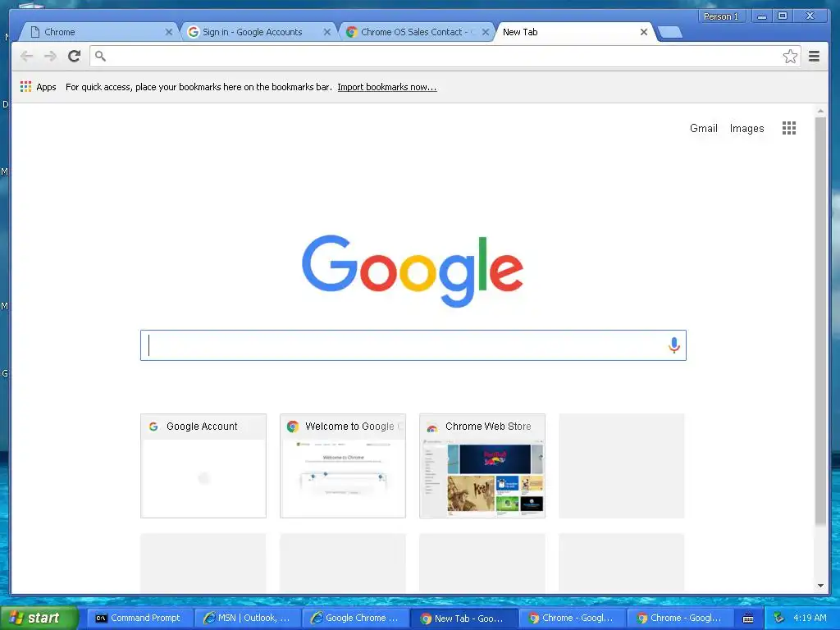Click the 4:19 AM clock
The image size is (840, 630).
[810, 618]
